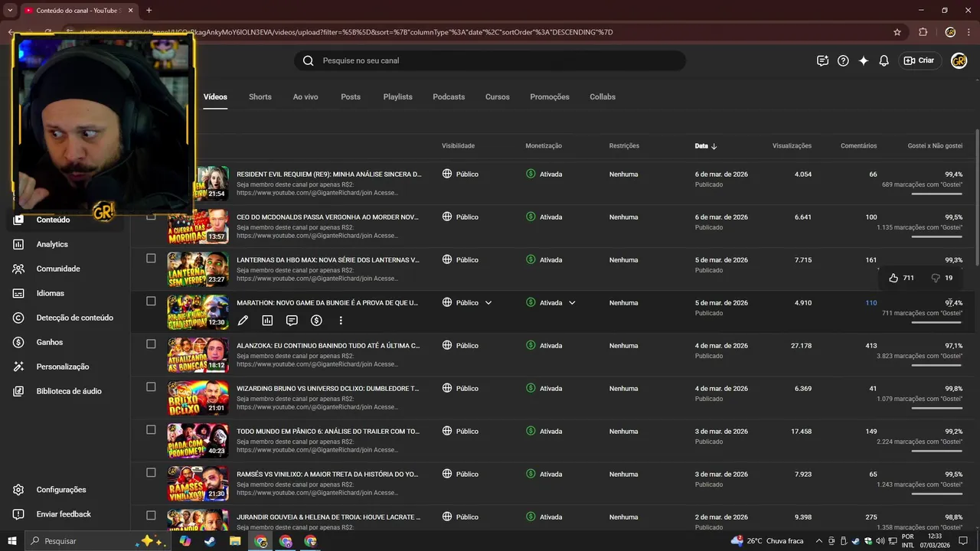The height and width of the screenshot is (551, 980).
Task: Select checkbox for WIZARDING BRUNO video
Action: coord(151,387)
